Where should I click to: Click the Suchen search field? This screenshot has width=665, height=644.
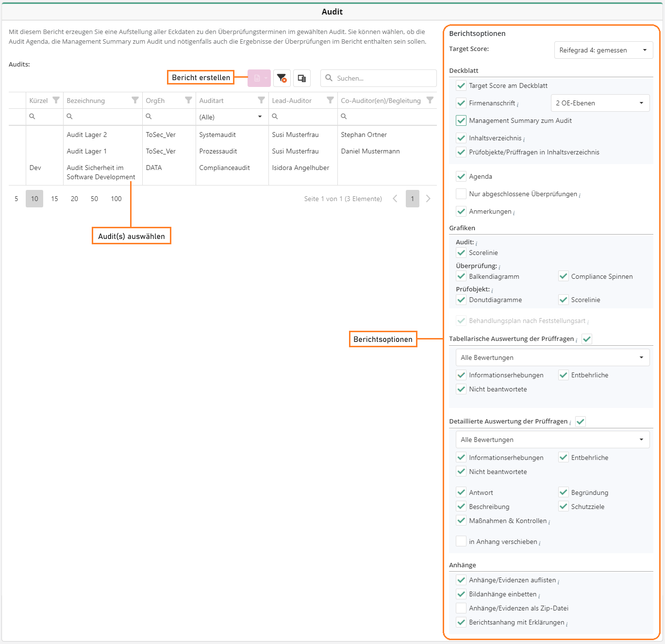[x=383, y=78]
